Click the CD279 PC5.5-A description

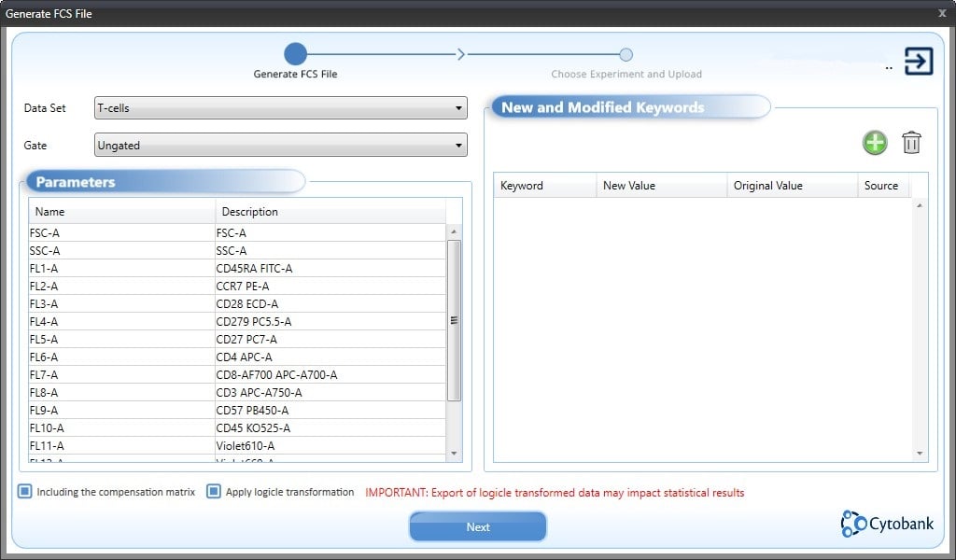(254, 321)
